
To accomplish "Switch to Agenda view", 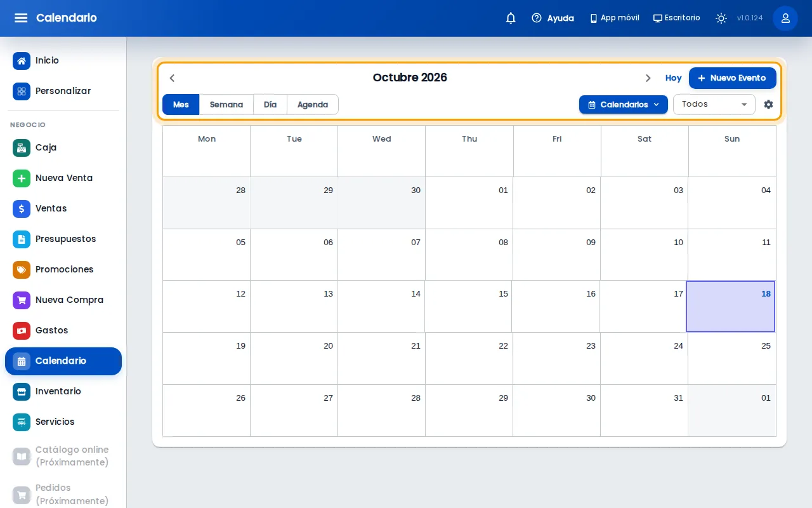I will [x=313, y=105].
